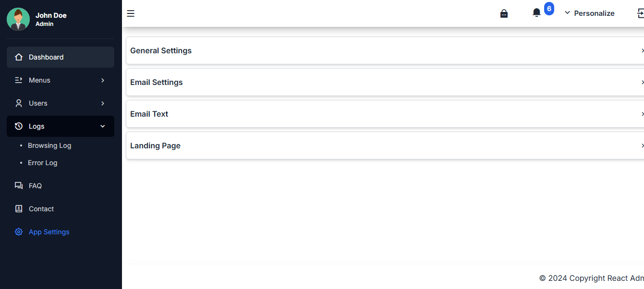Collapse the Logs sidebar submenu
This screenshot has width=644, height=289.
61,126
